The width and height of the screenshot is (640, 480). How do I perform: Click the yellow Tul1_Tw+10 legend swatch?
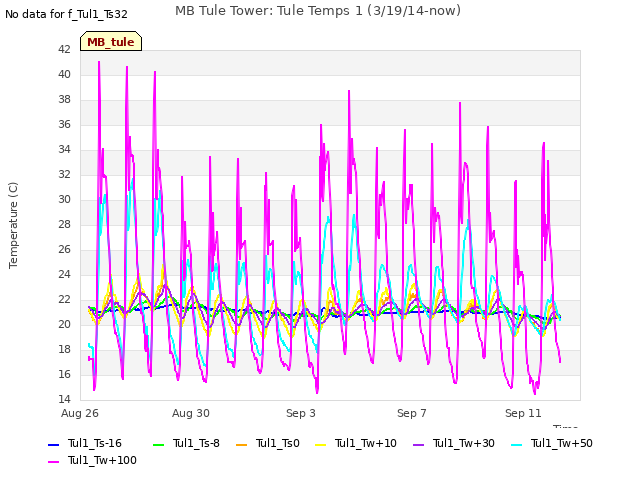[321, 444]
